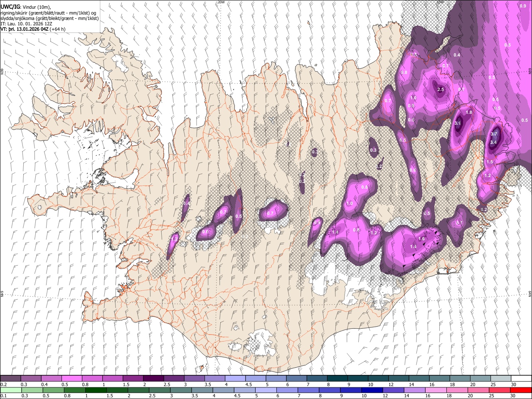The height and width of the screenshot is (399, 532).
Task: Click the 1.8 value label on the map
Action: point(469,113)
